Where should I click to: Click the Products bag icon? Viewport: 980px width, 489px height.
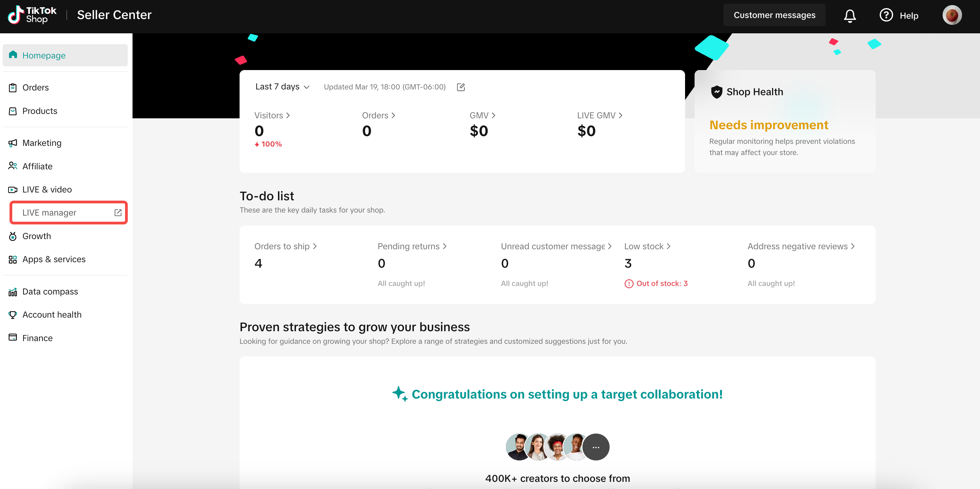pyautogui.click(x=13, y=111)
